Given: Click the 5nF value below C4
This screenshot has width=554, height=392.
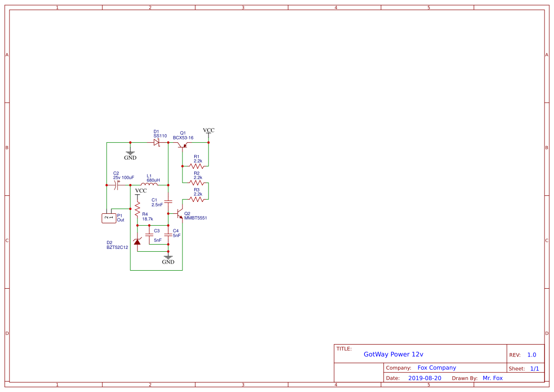Looking at the screenshot, I should pyautogui.click(x=177, y=236).
